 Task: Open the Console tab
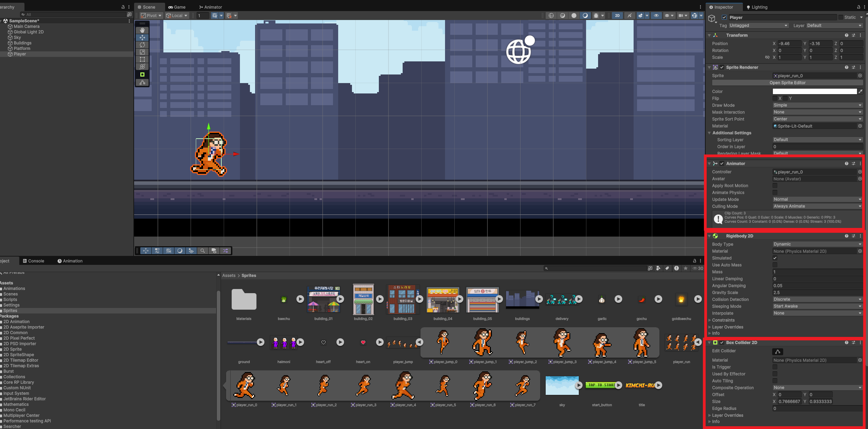[33, 261]
